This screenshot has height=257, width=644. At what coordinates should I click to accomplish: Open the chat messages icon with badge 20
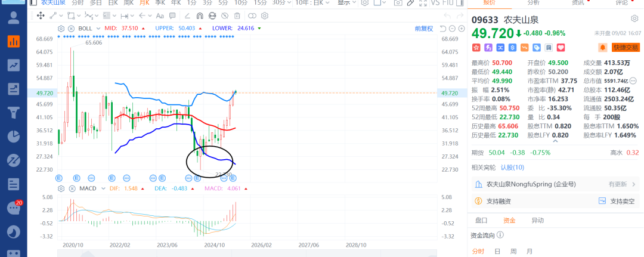(14, 208)
